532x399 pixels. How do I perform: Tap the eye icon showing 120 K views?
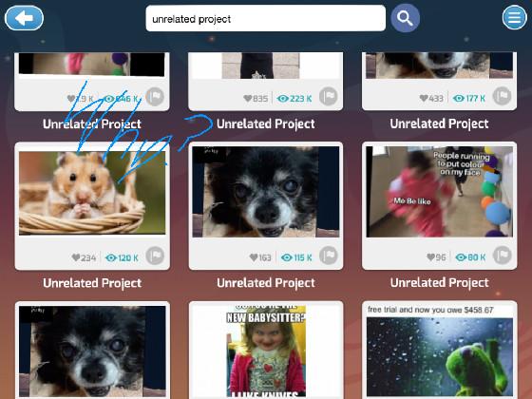click(x=111, y=257)
